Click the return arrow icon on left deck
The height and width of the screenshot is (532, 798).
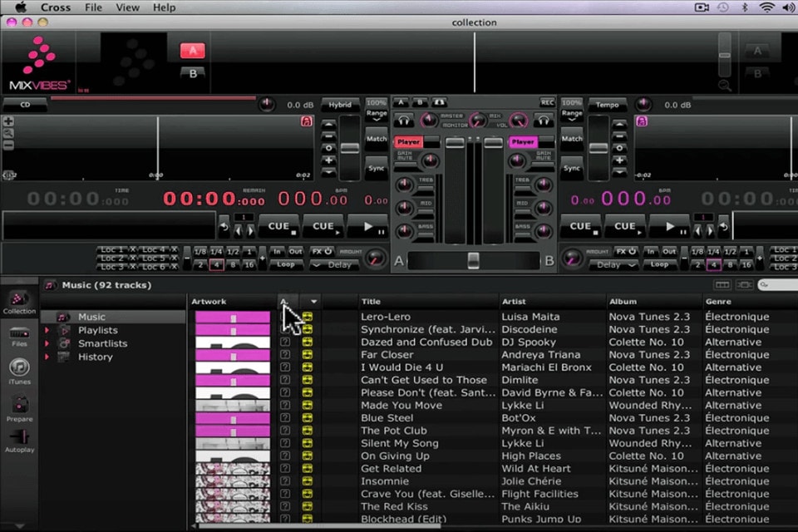click(224, 228)
